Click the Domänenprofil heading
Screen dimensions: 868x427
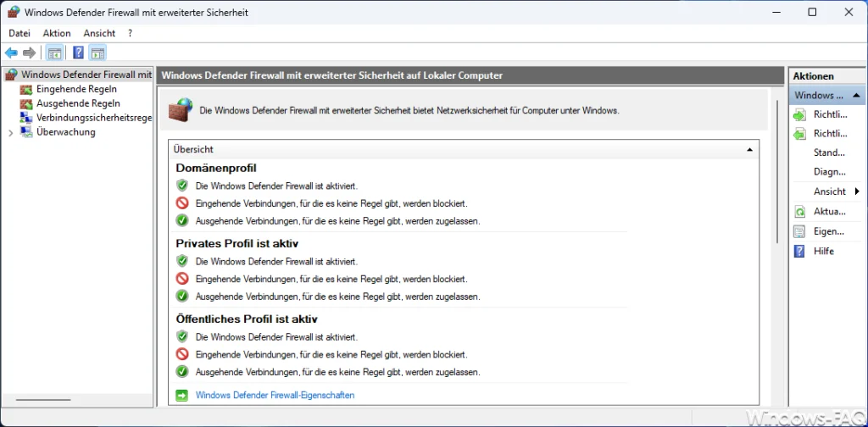[216, 168]
